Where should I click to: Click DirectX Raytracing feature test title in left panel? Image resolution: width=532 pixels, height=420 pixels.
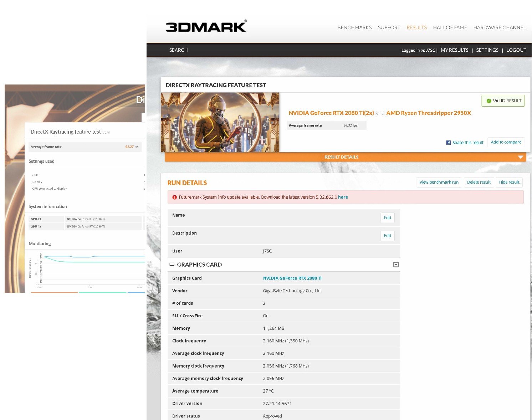pyautogui.click(x=66, y=132)
